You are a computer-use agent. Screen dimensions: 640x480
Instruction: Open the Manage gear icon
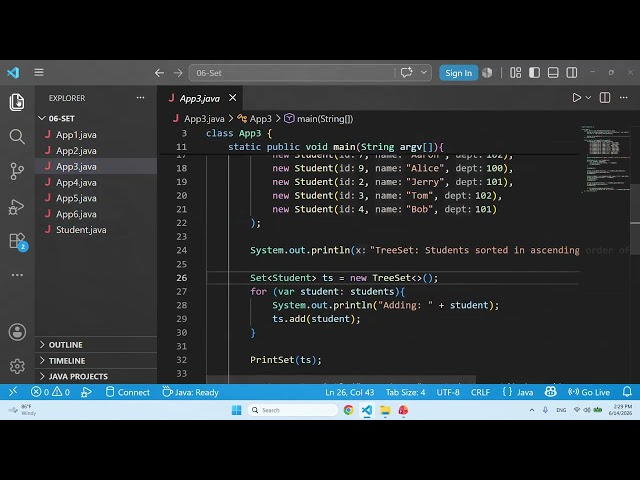point(17,366)
